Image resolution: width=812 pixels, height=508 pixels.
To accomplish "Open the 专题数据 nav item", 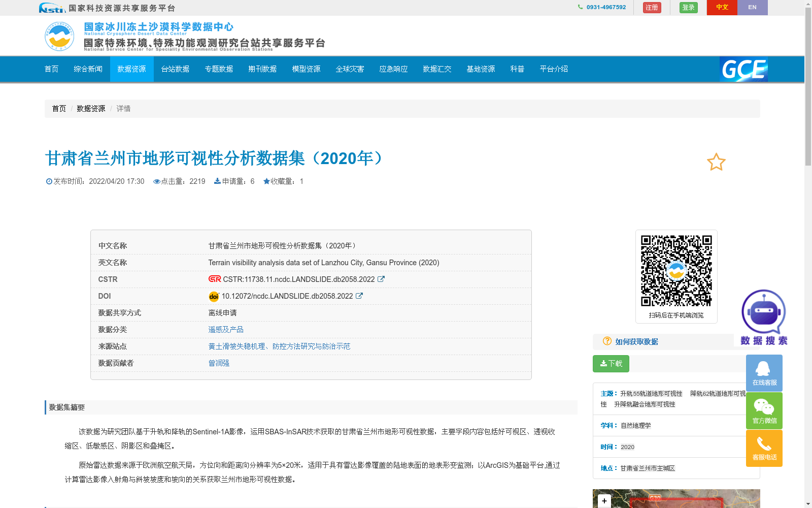I will (x=219, y=69).
